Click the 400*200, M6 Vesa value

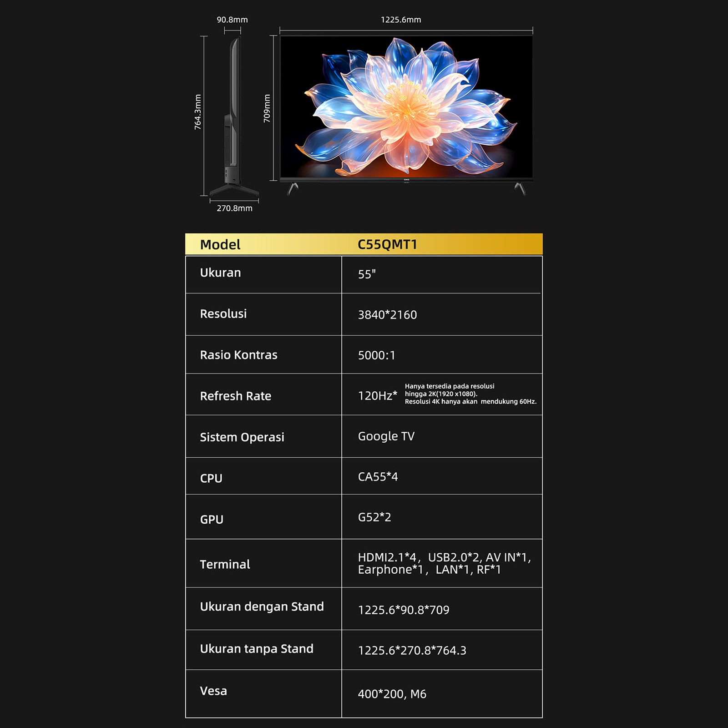click(x=392, y=694)
